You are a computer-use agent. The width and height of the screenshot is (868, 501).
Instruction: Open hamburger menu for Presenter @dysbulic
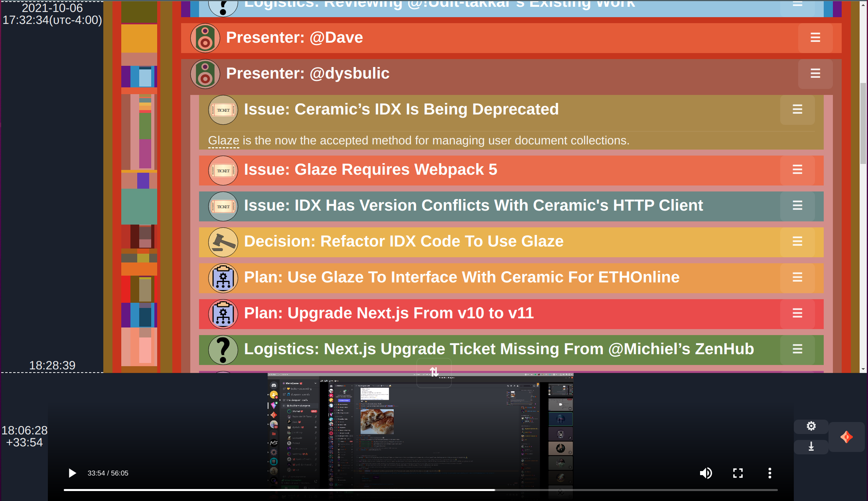point(815,73)
